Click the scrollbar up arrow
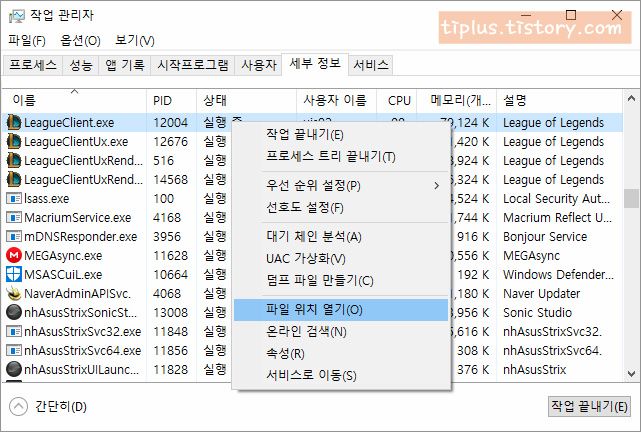Viewport: 641px width, 432px height. pyautogui.click(x=631, y=98)
